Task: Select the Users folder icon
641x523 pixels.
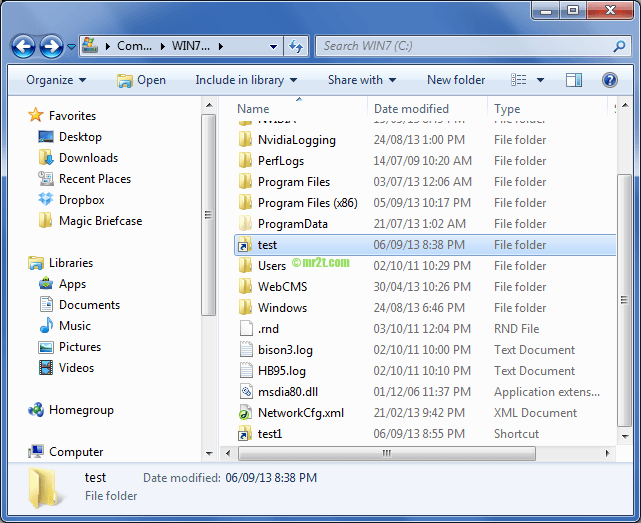Action: point(245,265)
